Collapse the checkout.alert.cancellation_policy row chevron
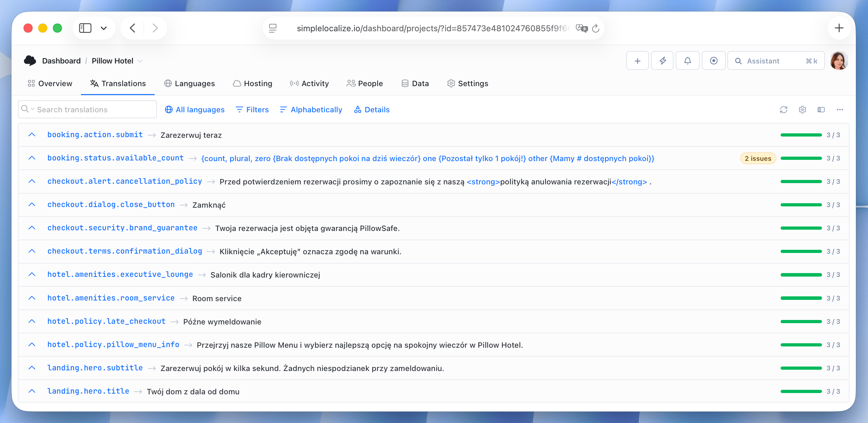 click(32, 181)
